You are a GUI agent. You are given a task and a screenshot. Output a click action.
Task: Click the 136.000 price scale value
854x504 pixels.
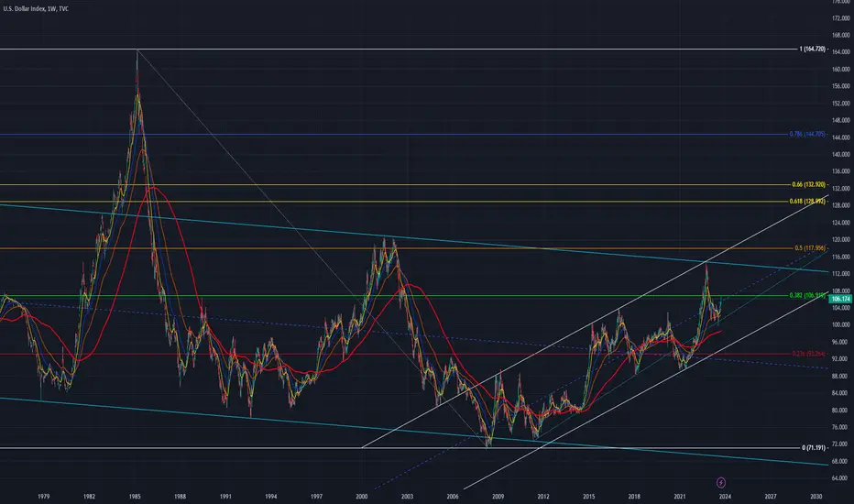(x=841, y=171)
